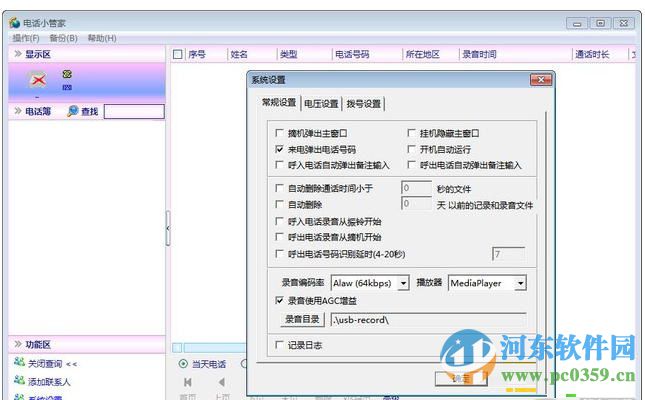The height and width of the screenshot is (400, 645).
Task: Click 关闭查询 link in function area
Action: click(x=44, y=364)
